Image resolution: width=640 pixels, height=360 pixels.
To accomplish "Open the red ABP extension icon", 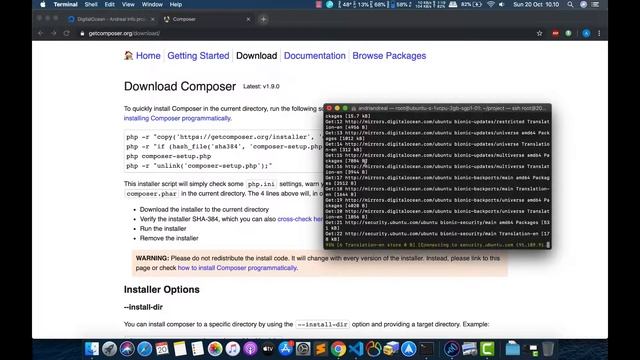I will click(555, 33).
